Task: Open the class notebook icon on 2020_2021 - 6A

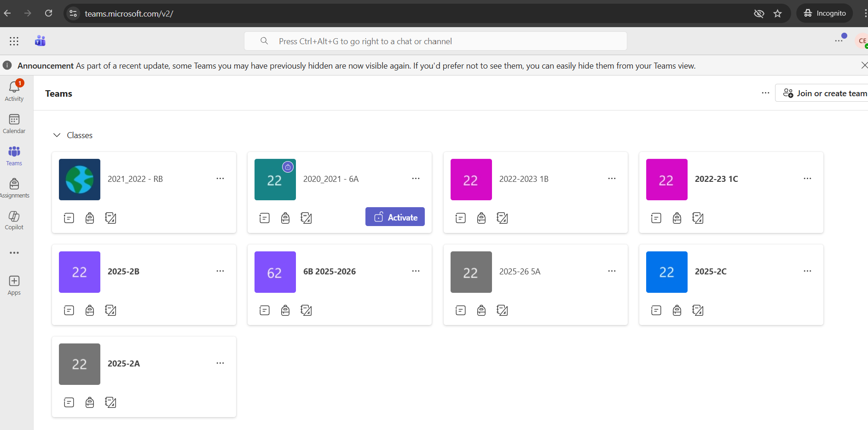Action: 306,218
